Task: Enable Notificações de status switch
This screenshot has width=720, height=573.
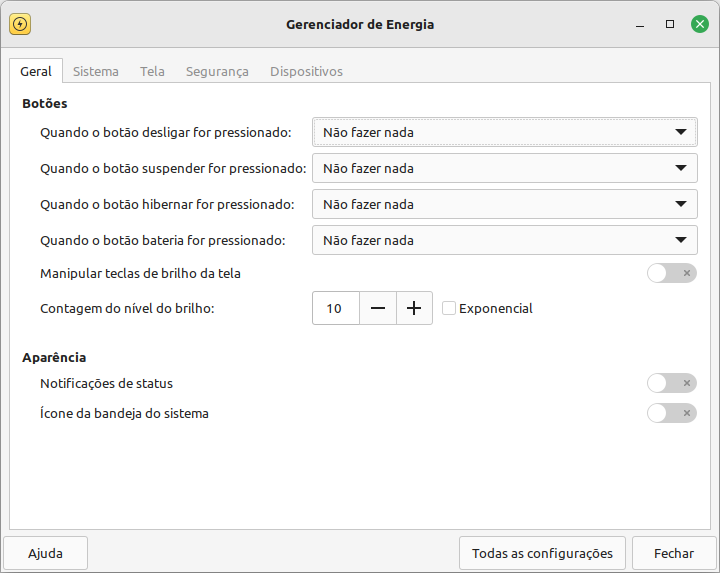Action: (672, 383)
